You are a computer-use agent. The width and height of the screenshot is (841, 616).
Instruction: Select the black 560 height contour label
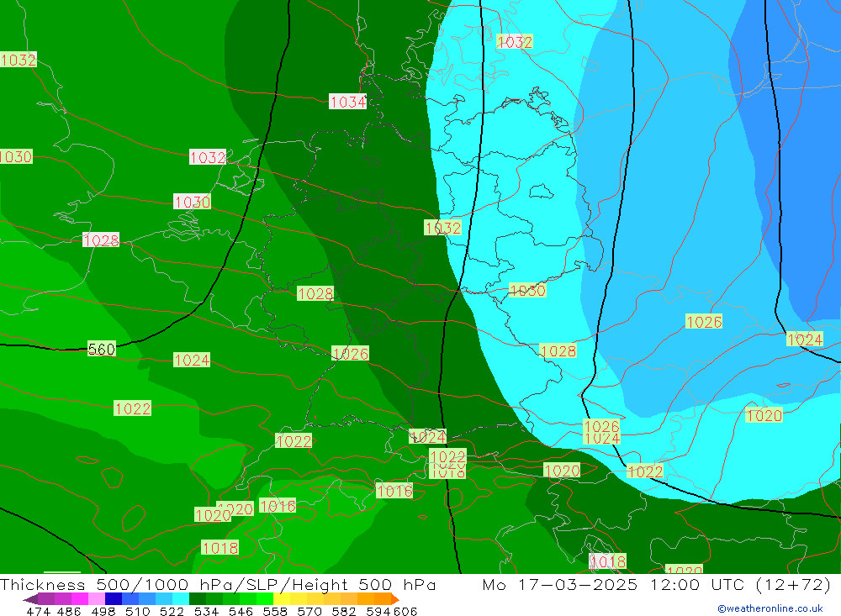(x=102, y=349)
